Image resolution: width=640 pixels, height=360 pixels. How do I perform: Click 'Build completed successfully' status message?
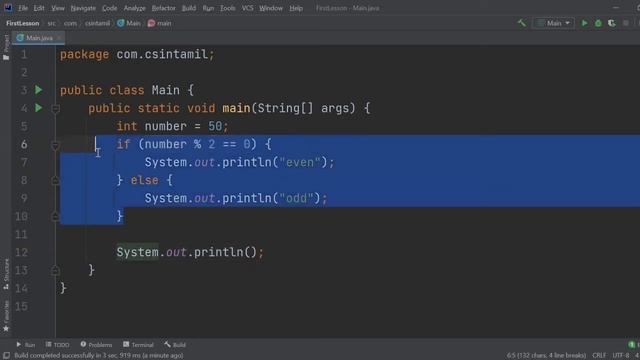tap(99, 356)
